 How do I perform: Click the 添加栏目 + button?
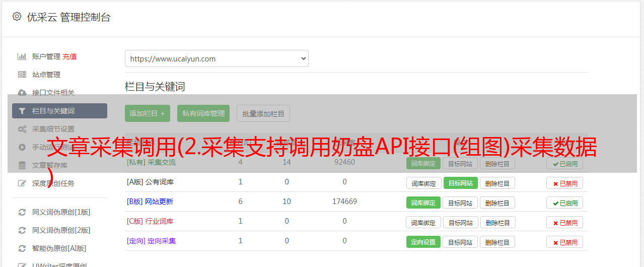(x=147, y=113)
